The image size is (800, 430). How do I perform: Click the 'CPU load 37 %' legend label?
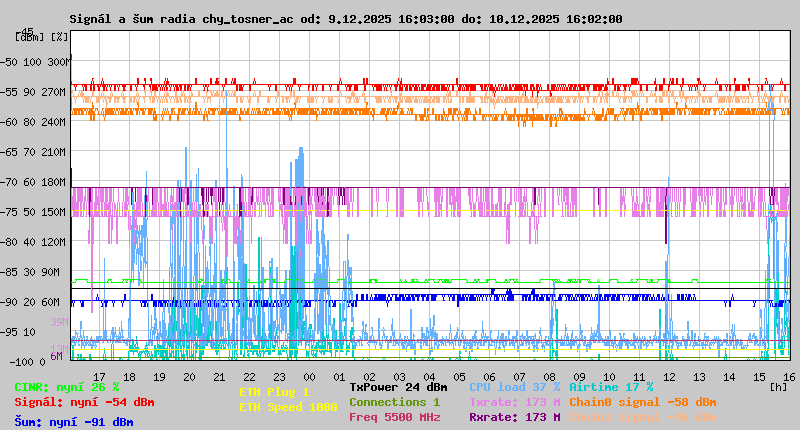[515, 387]
